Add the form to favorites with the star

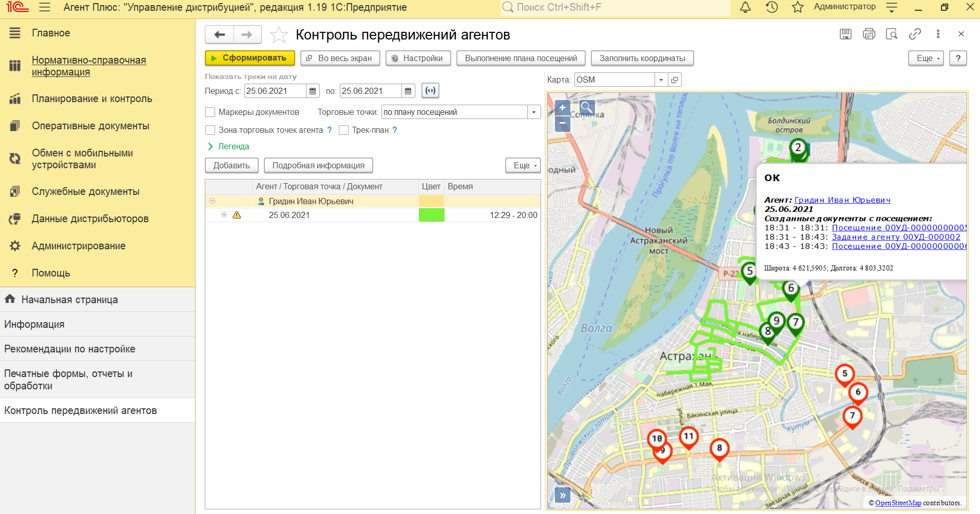click(279, 35)
